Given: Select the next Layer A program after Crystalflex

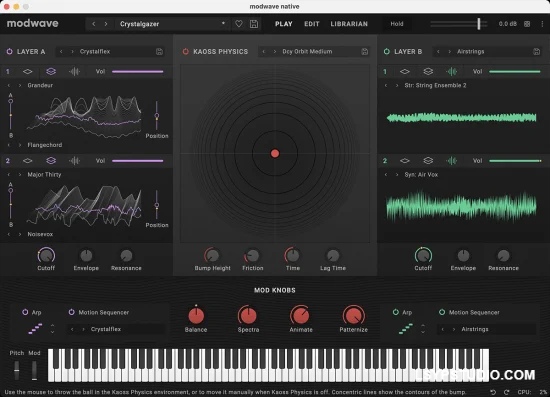Looking at the screenshot, I should pyautogui.click(x=72, y=52).
